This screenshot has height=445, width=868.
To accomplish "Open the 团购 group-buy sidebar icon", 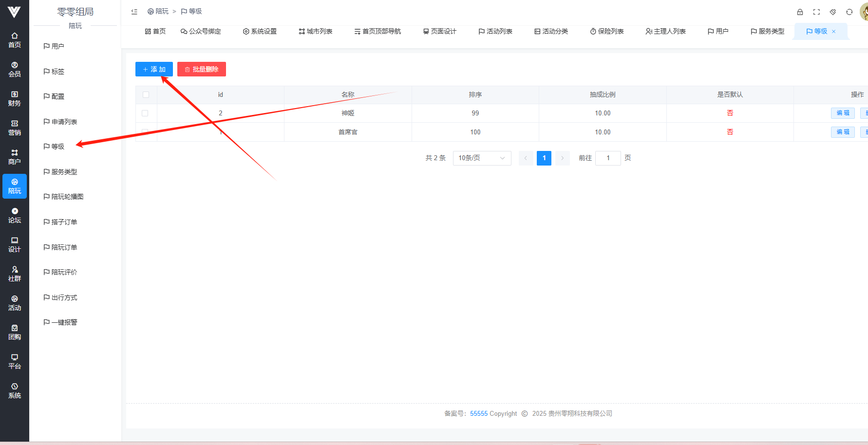I will (x=15, y=332).
